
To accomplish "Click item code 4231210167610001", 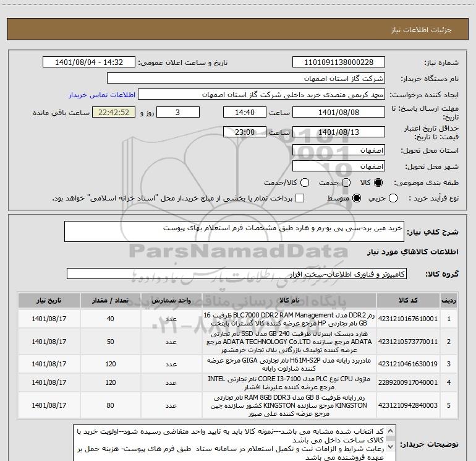I will (x=408, y=319).
